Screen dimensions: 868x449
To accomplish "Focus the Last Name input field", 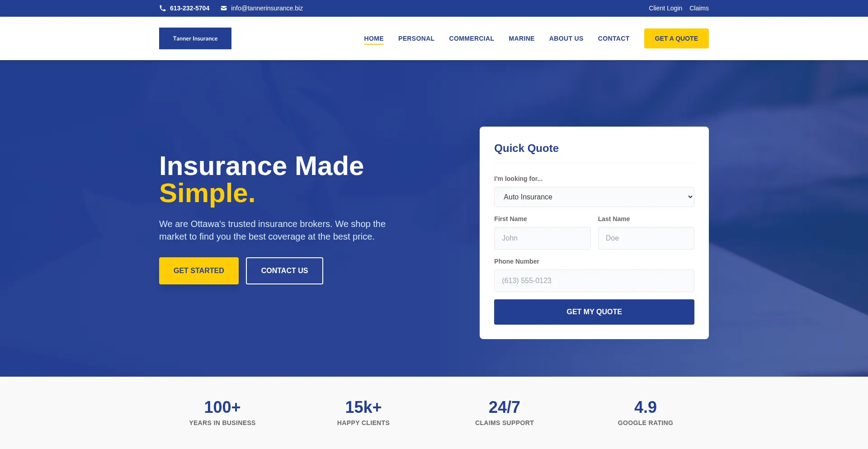I will tap(646, 238).
